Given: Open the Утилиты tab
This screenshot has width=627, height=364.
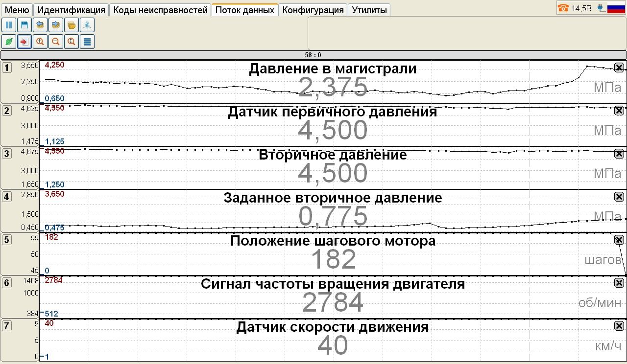Looking at the screenshot, I should 369,10.
